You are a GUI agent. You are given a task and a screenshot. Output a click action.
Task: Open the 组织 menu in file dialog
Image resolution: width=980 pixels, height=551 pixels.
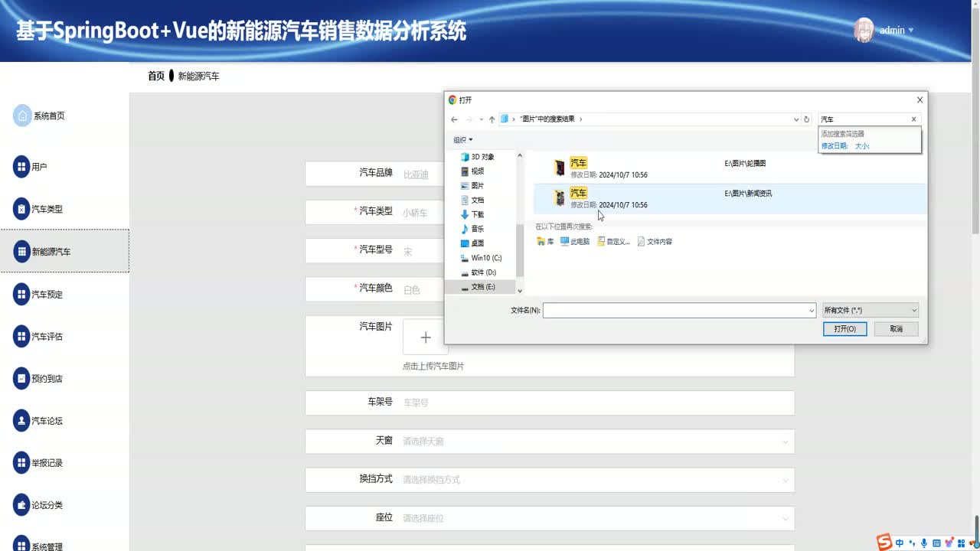click(x=463, y=140)
